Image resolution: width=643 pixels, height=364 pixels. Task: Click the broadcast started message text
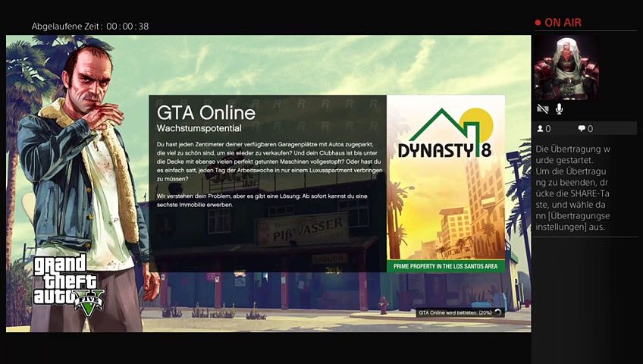[572, 188]
